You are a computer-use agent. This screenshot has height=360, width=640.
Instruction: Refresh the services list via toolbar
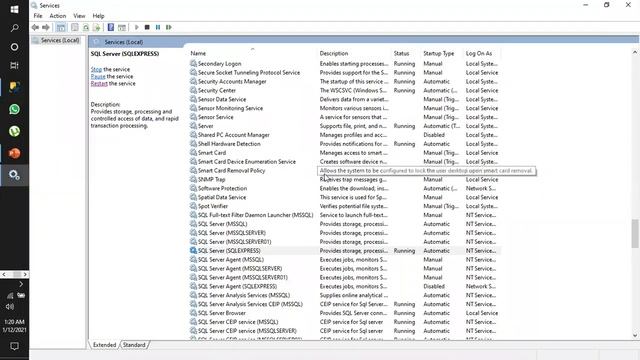point(86,27)
